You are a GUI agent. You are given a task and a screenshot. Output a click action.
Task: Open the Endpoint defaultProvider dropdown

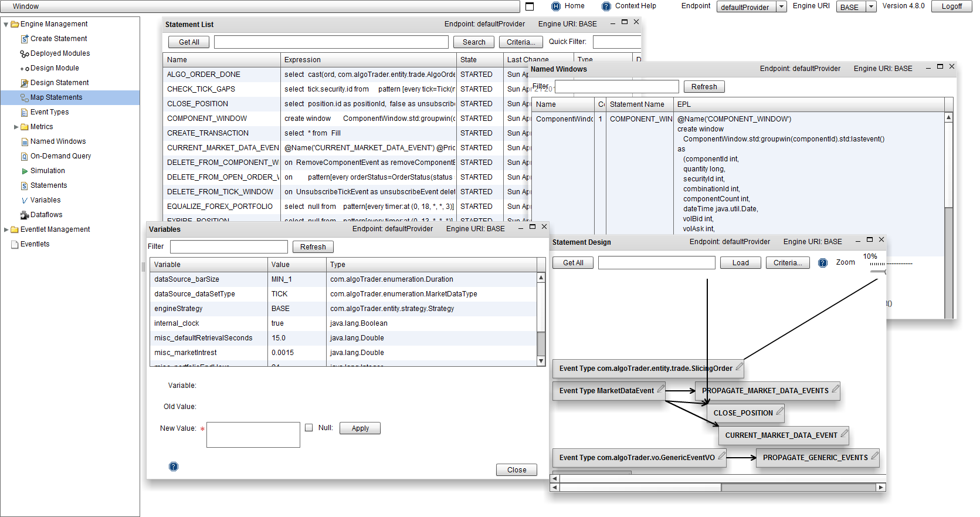(781, 7)
